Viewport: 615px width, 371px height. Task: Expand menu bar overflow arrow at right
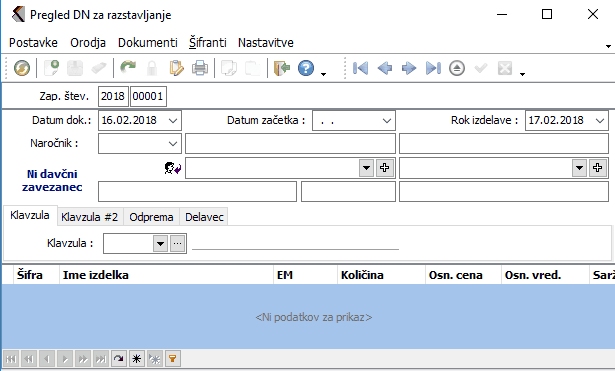pyautogui.click(x=608, y=46)
